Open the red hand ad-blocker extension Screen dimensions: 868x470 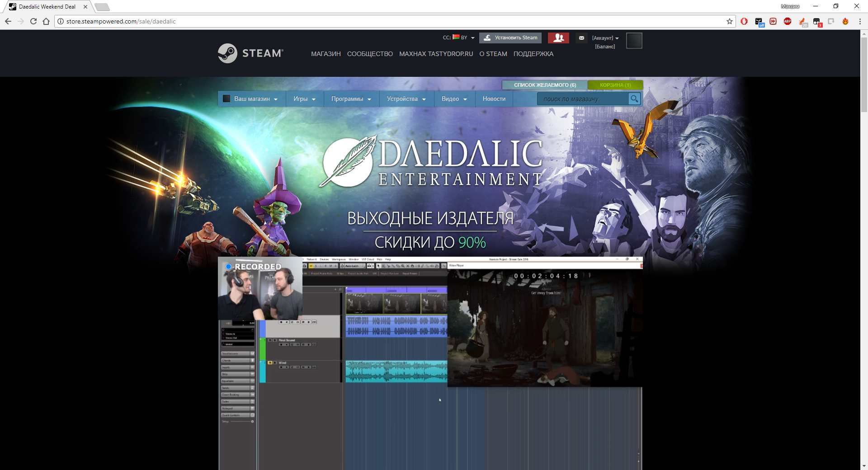744,21
